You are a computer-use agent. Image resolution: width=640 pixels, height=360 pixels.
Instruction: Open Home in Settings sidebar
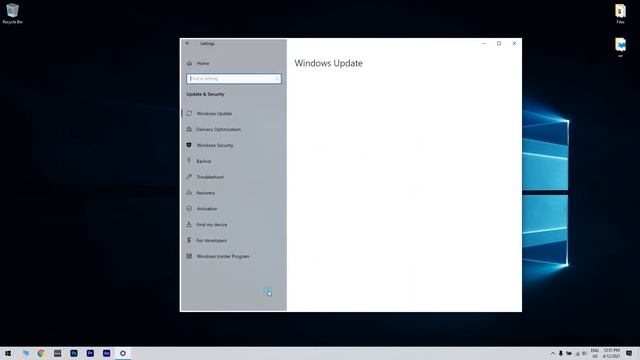[203, 63]
